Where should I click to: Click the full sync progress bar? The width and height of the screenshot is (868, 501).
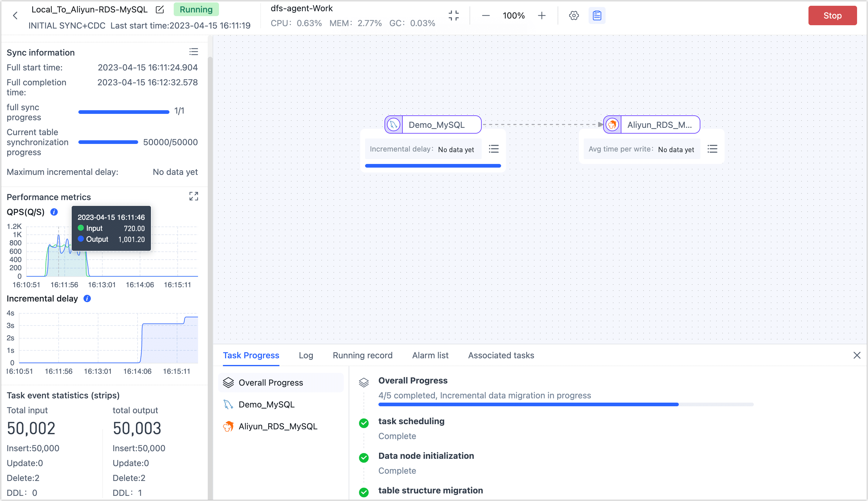click(124, 111)
